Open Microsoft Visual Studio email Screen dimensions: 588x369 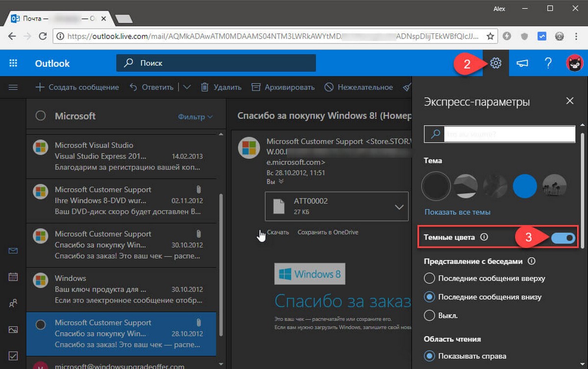pyautogui.click(x=121, y=156)
